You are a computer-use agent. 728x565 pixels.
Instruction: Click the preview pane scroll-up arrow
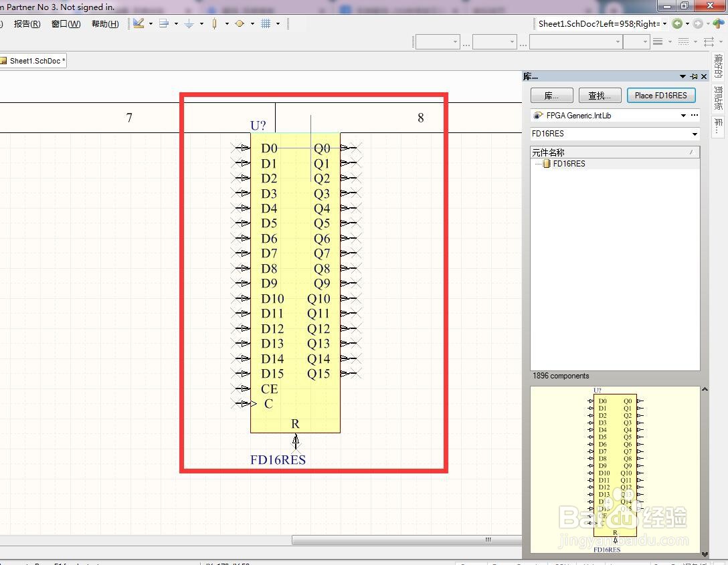pyautogui.click(x=705, y=390)
